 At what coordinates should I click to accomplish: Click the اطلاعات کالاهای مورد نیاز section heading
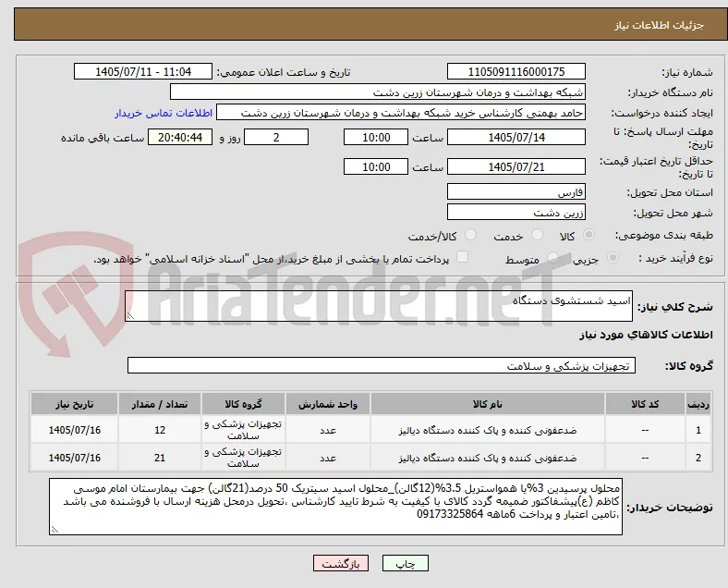(x=646, y=335)
